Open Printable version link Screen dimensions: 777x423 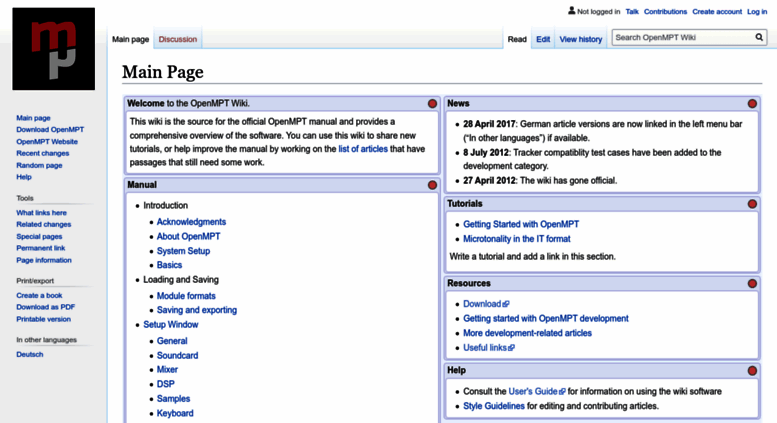(x=44, y=319)
